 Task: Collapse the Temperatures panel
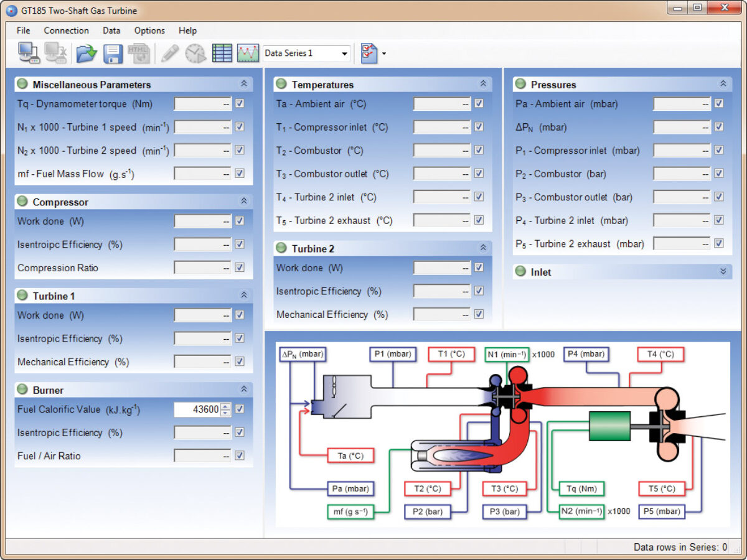coord(483,83)
